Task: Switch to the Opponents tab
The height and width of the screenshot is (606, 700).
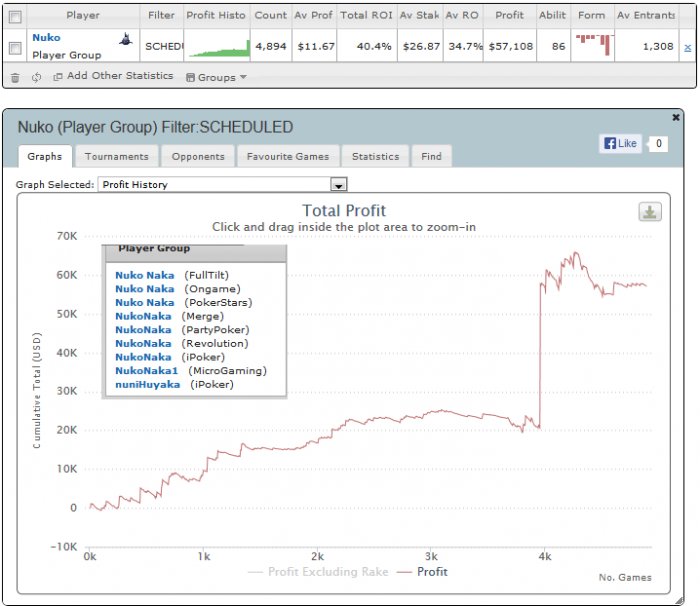Action: click(198, 156)
